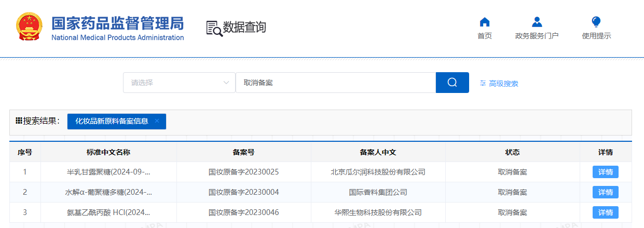Click the grid icon beside 搜索结果
This screenshot has height=228, width=644.
click(x=19, y=120)
